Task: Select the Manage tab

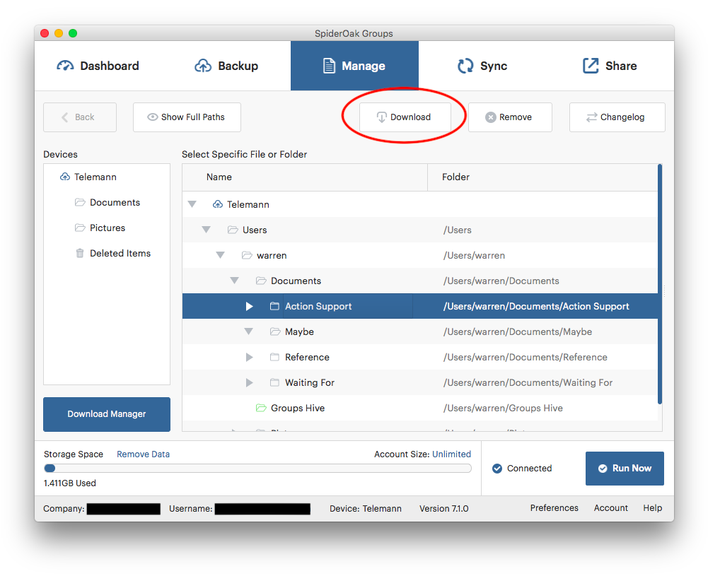Action: [x=354, y=66]
